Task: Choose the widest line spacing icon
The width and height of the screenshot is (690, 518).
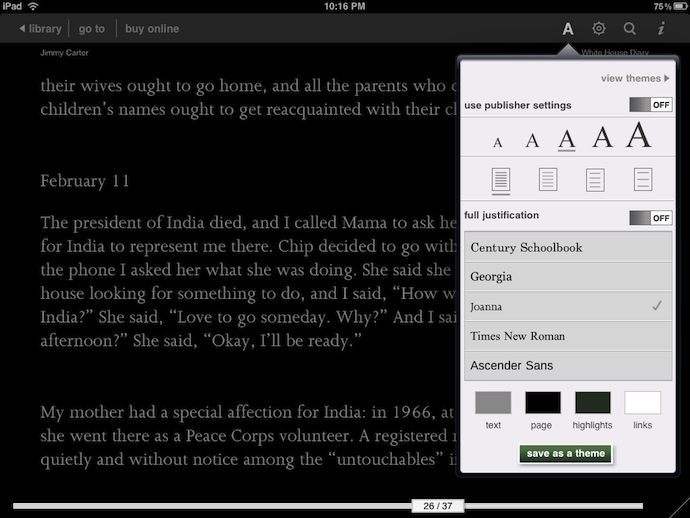Action: pos(643,179)
